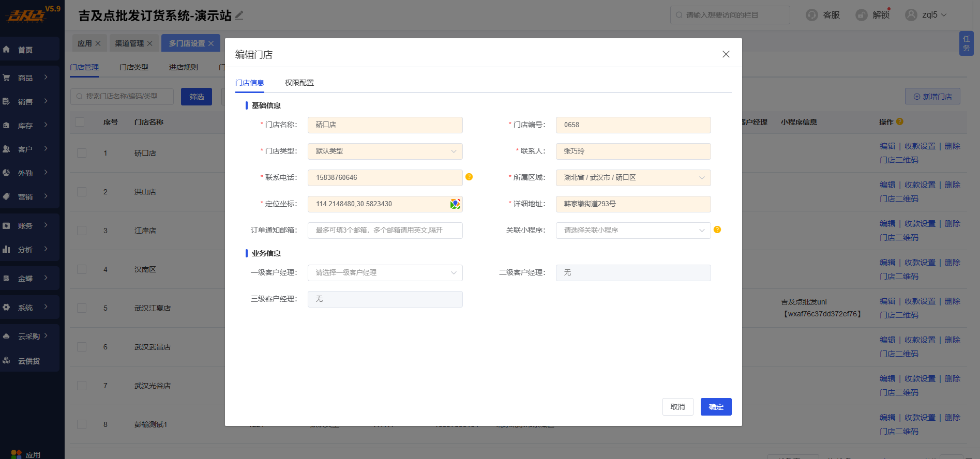
Task: Click the 筛选 filter button
Action: pyautogui.click(x=197, y=97)
